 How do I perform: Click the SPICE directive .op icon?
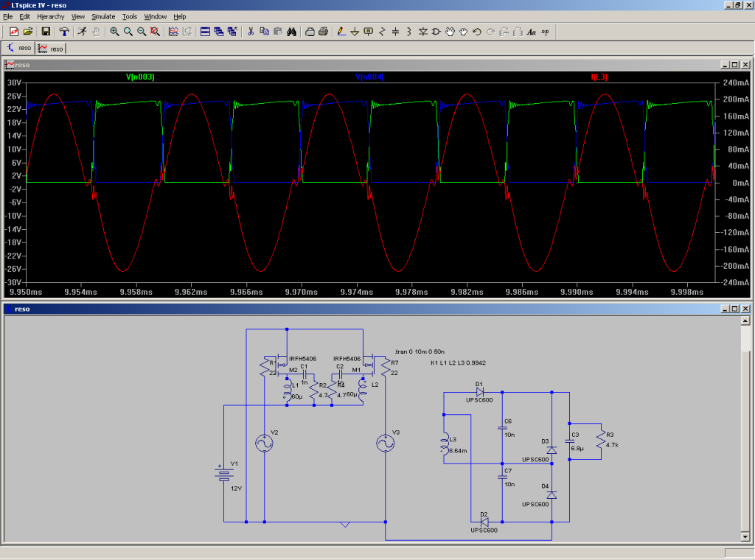click(545, 32)
